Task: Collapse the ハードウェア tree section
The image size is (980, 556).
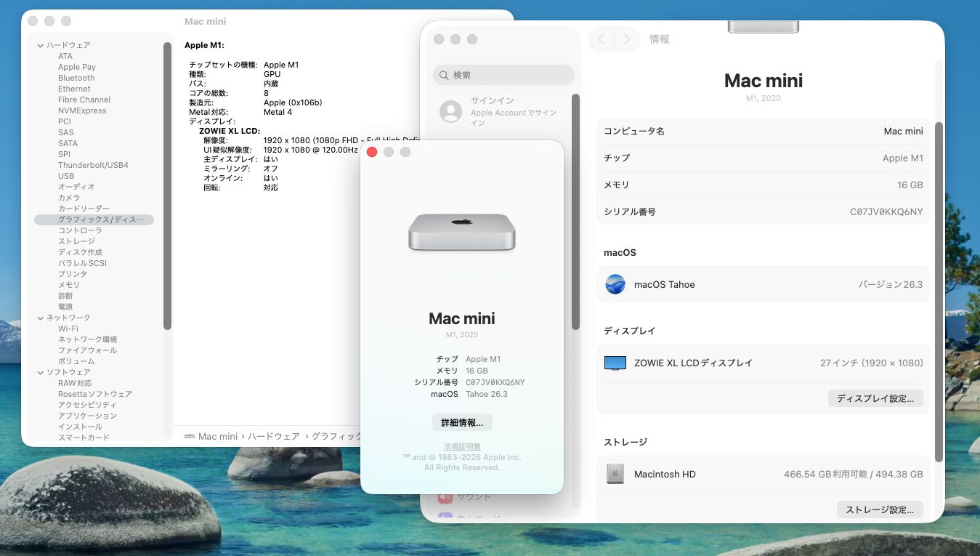Action: [40, 45]
